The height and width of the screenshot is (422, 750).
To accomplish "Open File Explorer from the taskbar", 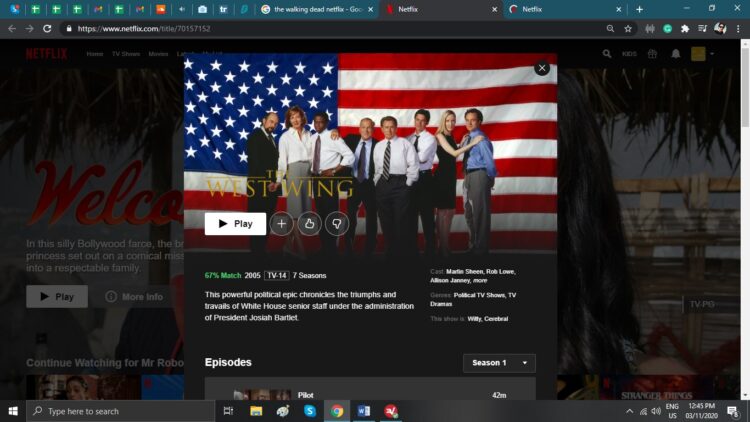I will coord(256,411).
